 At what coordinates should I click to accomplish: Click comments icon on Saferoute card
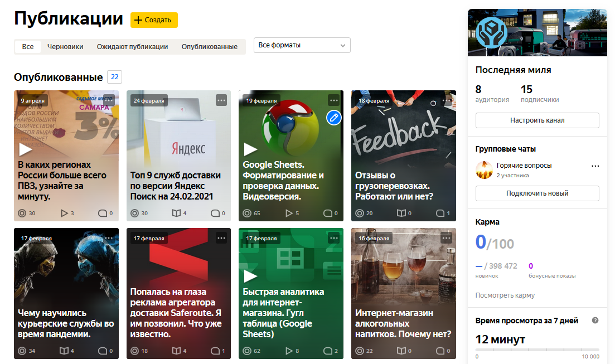coord(215,351)
